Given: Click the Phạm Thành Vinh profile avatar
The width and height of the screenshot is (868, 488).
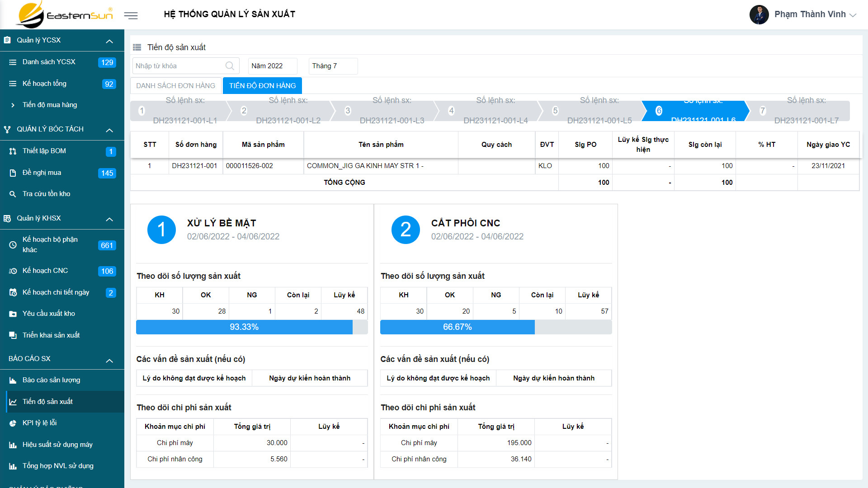Looking at the screenshot, I should pyautogui.click(x=759, y=14).
